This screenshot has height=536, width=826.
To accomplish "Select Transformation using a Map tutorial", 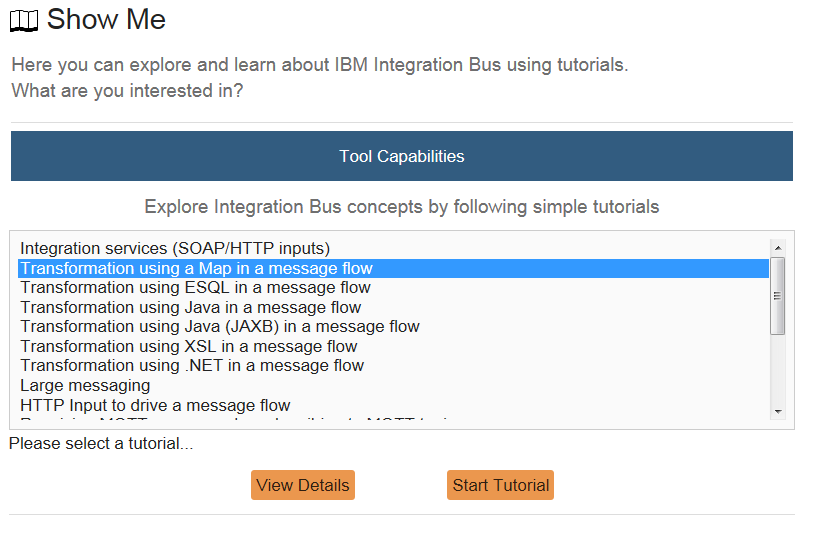I will click(x=196, y=268).
